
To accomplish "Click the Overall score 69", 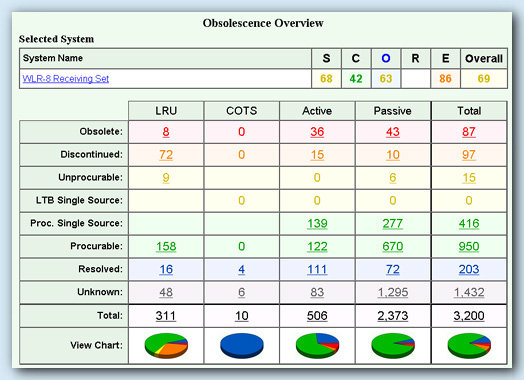I will 484,79.
